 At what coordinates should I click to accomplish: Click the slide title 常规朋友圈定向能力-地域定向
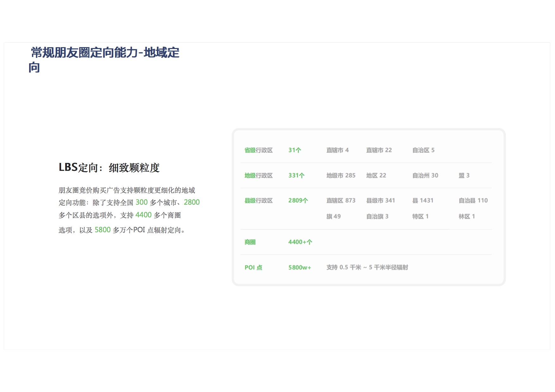click(105, 53)
